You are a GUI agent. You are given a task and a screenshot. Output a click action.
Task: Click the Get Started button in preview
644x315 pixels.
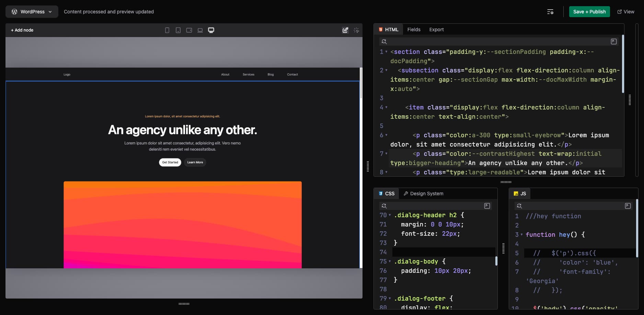170,162
